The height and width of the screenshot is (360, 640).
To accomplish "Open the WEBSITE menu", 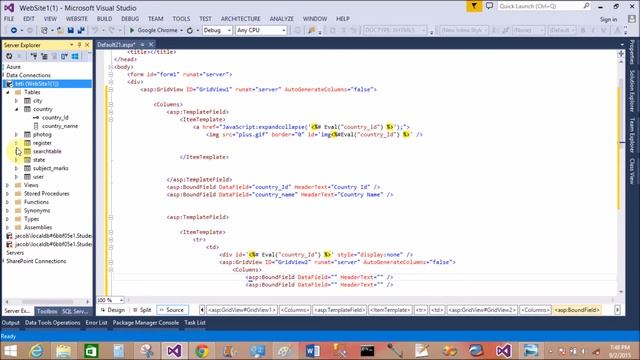I will 77,19.
